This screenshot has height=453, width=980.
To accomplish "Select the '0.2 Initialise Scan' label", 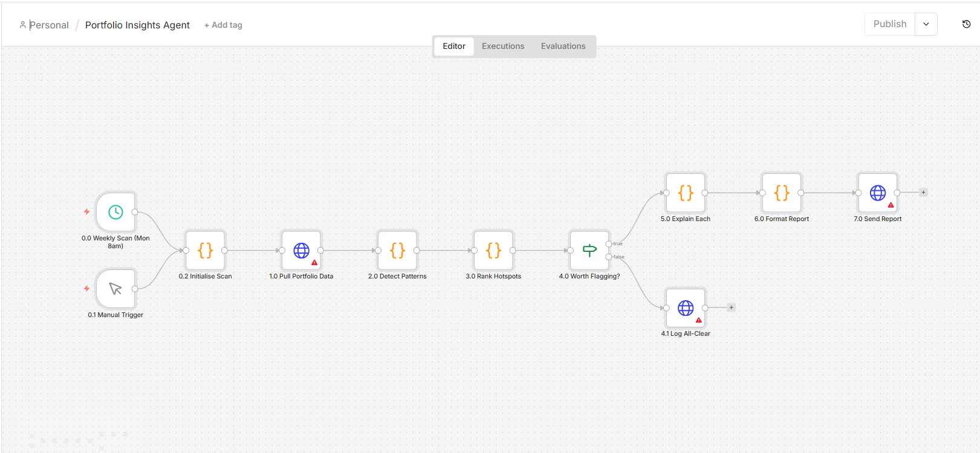I will click(x=206, y=276).
